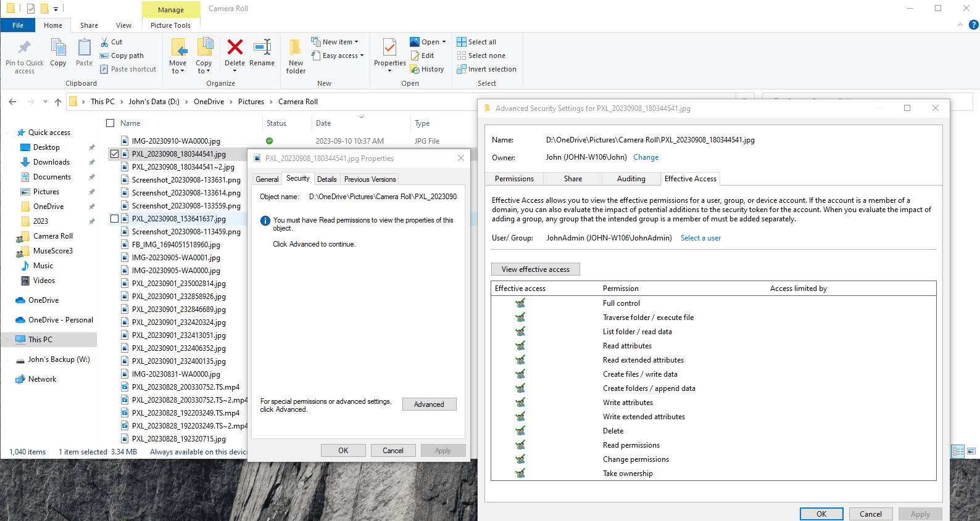This screenshot has width=980, height=521.
Task: Select OneDrive - Personal in navigation pane
Action: click(x=60, y=320)
